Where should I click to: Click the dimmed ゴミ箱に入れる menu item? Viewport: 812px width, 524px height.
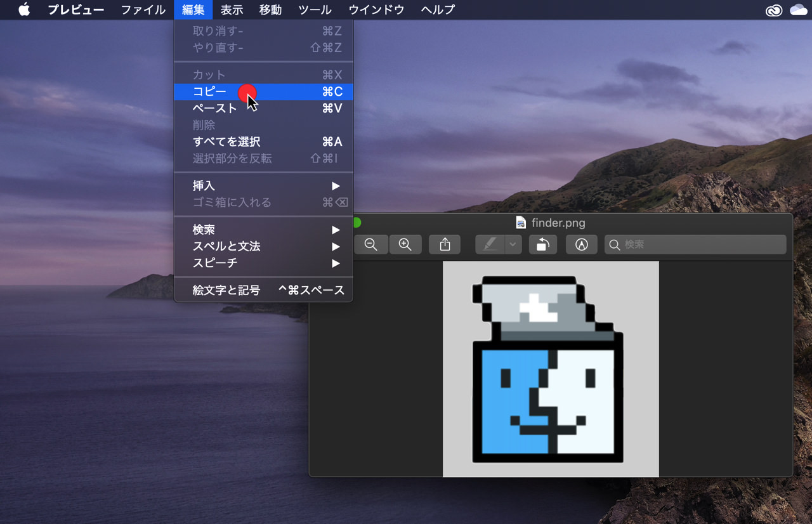(x=264, y=202)
